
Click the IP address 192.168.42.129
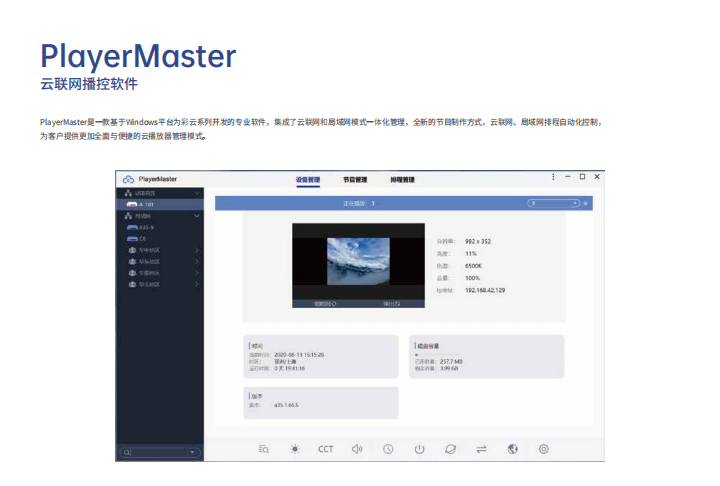pos(485,290)
